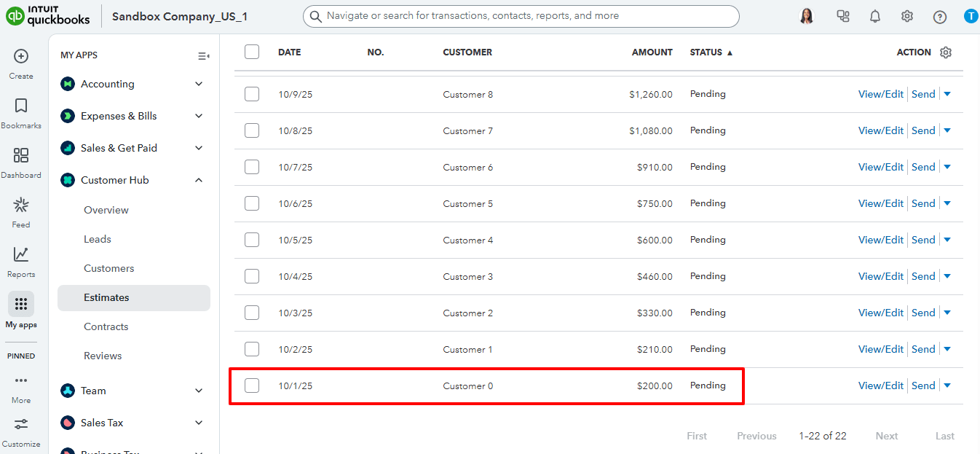Open table settings gear next to Action
Image resolution: width=980 pixels, height=454 pixels.
(946, 52)
